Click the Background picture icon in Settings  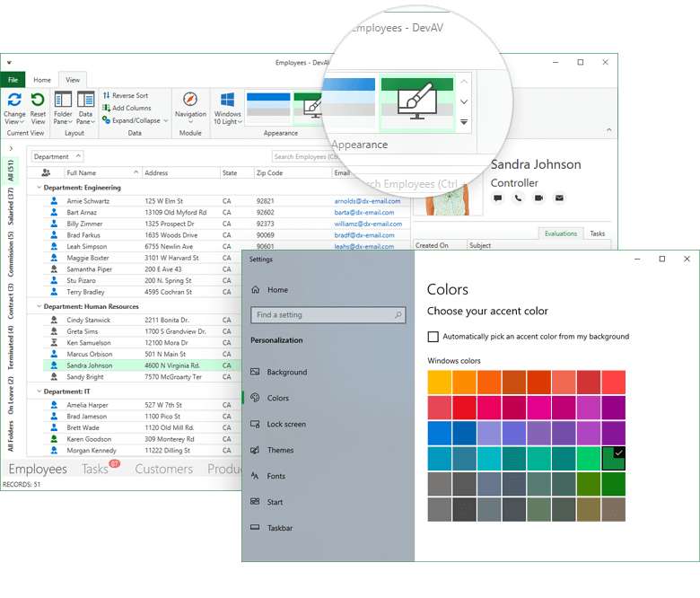(x=255, y=372)
